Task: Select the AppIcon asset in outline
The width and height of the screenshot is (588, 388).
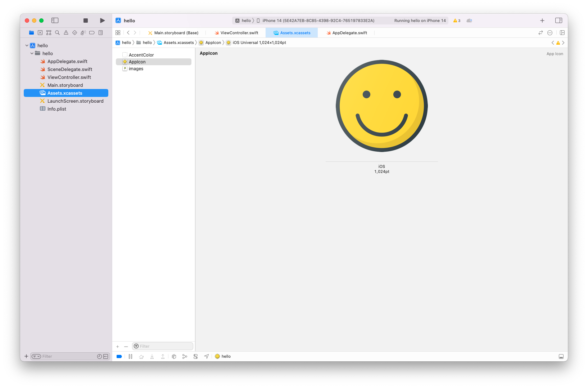Action: click(x=154, y=62)
